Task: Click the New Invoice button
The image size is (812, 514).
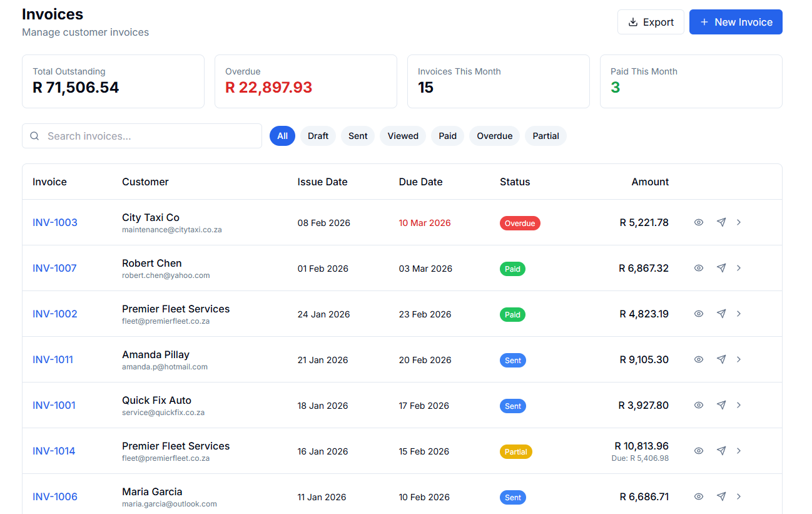Action: [736, 22]
